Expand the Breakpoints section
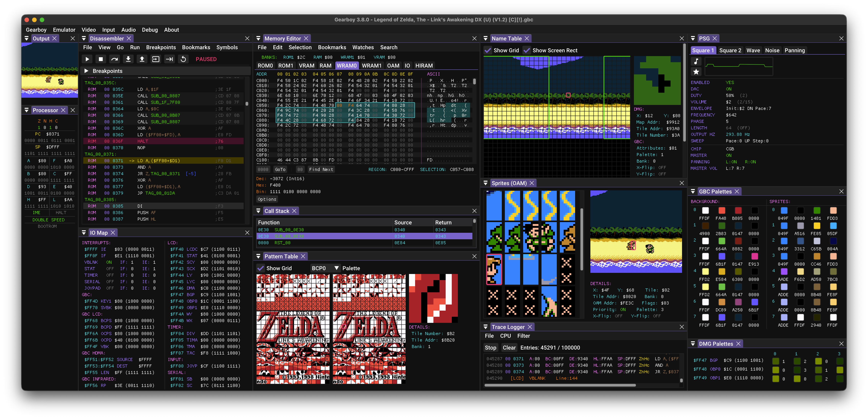The width and height of the screenshot is (868, 419). 86,71
